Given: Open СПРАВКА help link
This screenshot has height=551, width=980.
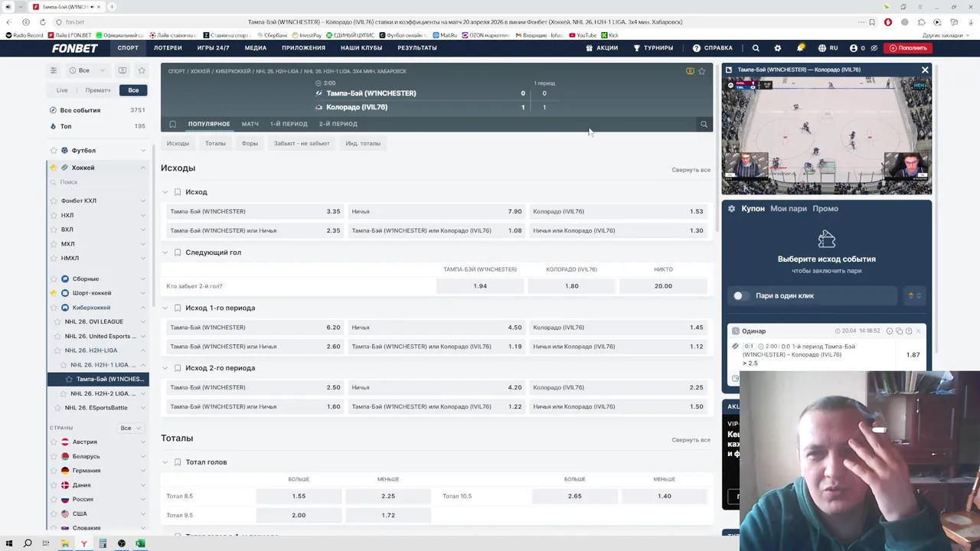Looking at the screenshot, I should [713, 48].
